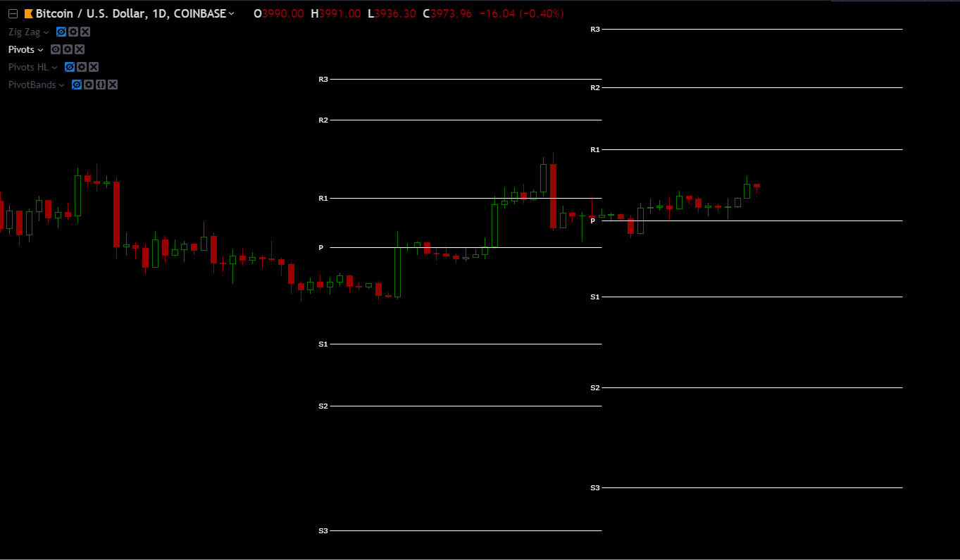Screen dimensions: 960x560
Task: Open Pivots indicator settings gear
Action: pos(68,49)
